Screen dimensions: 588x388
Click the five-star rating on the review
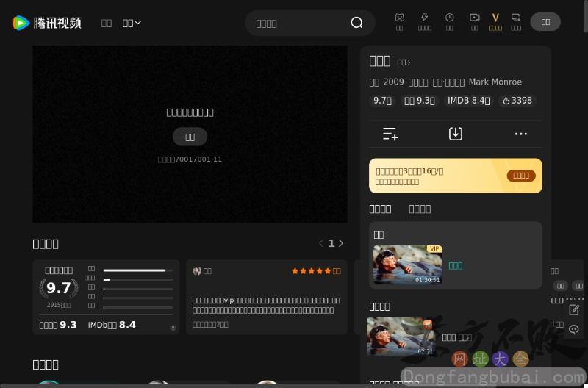(x=312, y=271)
